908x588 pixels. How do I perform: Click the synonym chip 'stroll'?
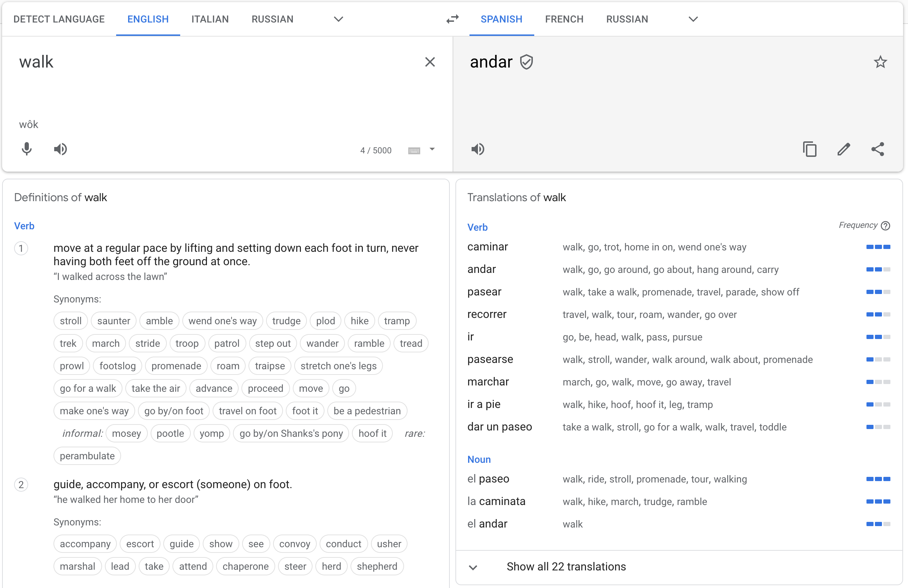click(x=71, y=321)
